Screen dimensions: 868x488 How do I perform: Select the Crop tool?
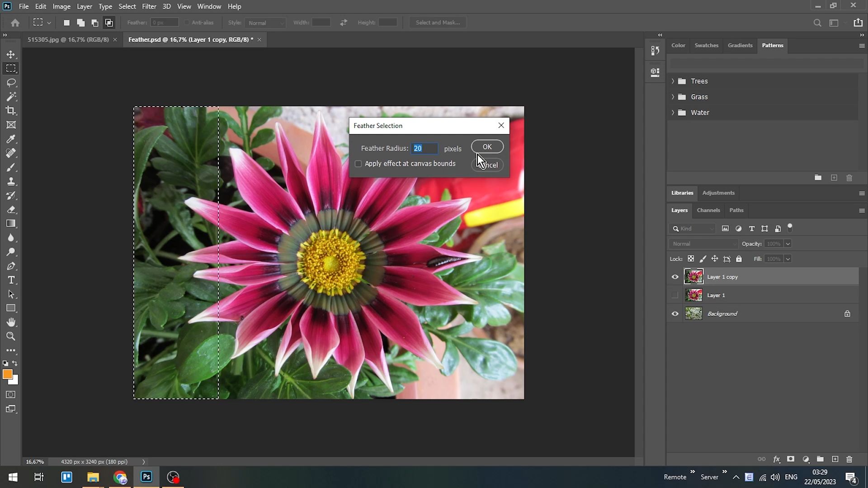click(11, 111)
